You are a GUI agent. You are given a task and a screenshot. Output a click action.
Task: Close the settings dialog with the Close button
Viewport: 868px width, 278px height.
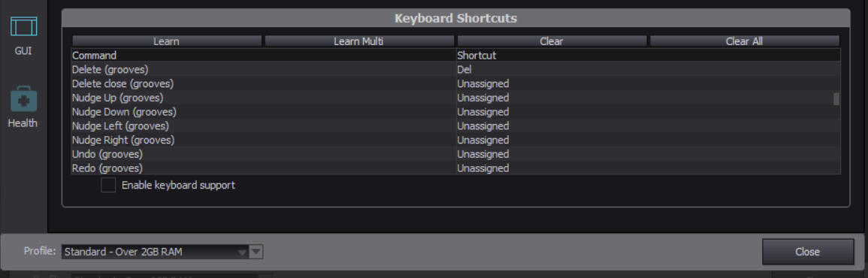pyautogui.click(x=808, y=252)
